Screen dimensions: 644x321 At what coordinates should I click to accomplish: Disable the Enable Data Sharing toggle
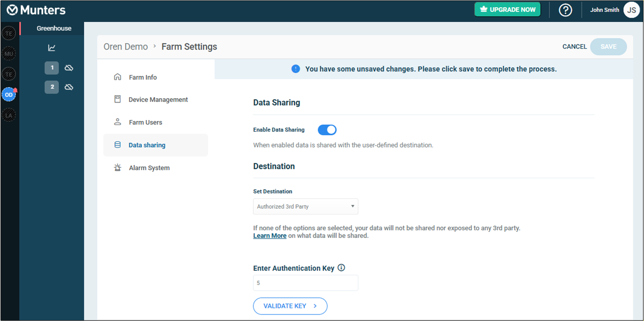tap(327, 130)
